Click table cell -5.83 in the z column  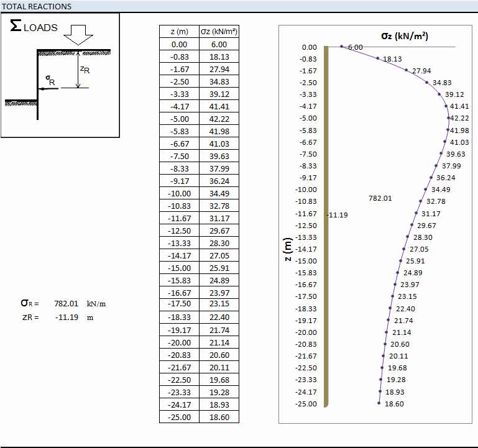pos(179,131)
